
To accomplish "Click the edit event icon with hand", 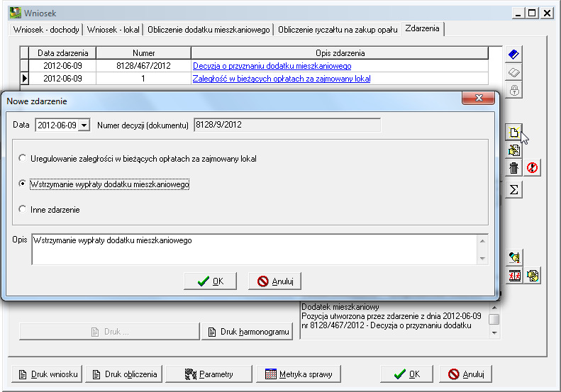I will [x=513, y=150].
